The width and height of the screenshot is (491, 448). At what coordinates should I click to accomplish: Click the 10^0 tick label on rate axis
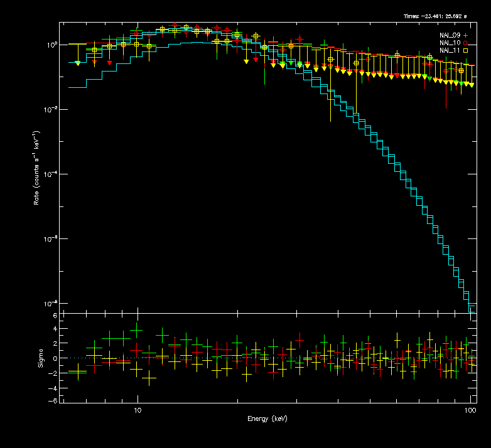tap(51, 45)
